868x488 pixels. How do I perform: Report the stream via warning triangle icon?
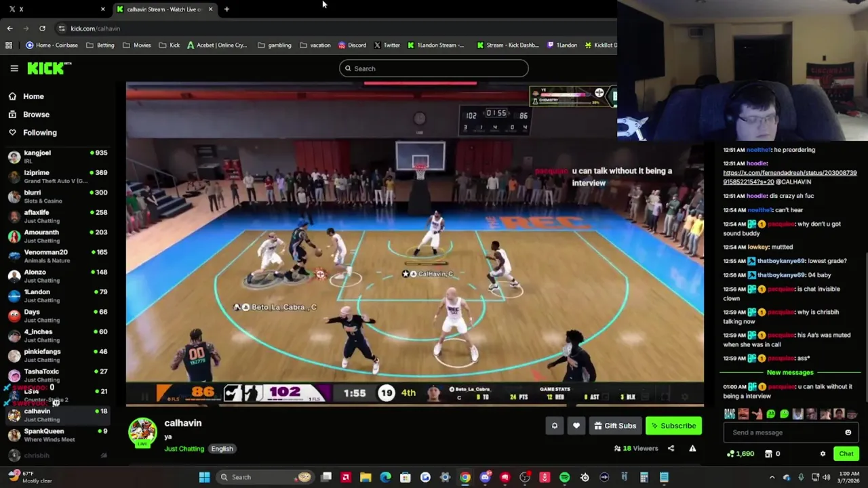pos(692,448)
